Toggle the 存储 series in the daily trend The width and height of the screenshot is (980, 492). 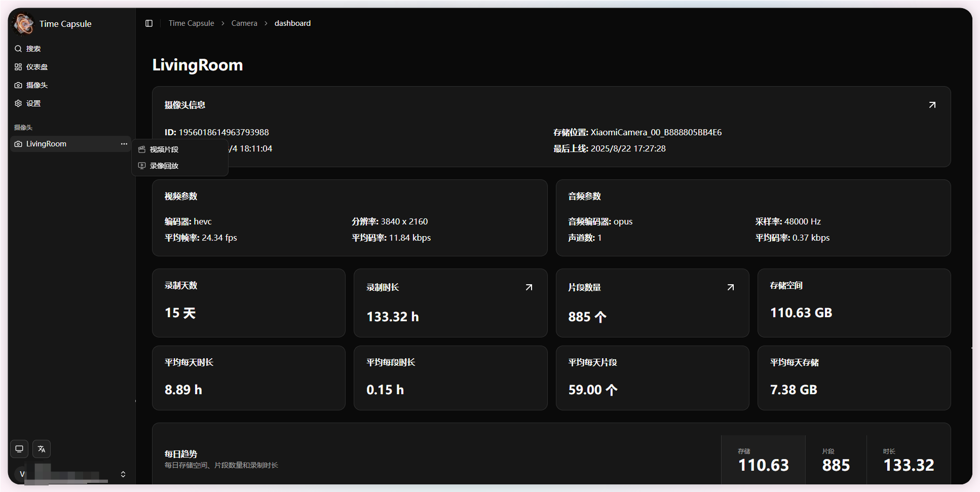763,460
